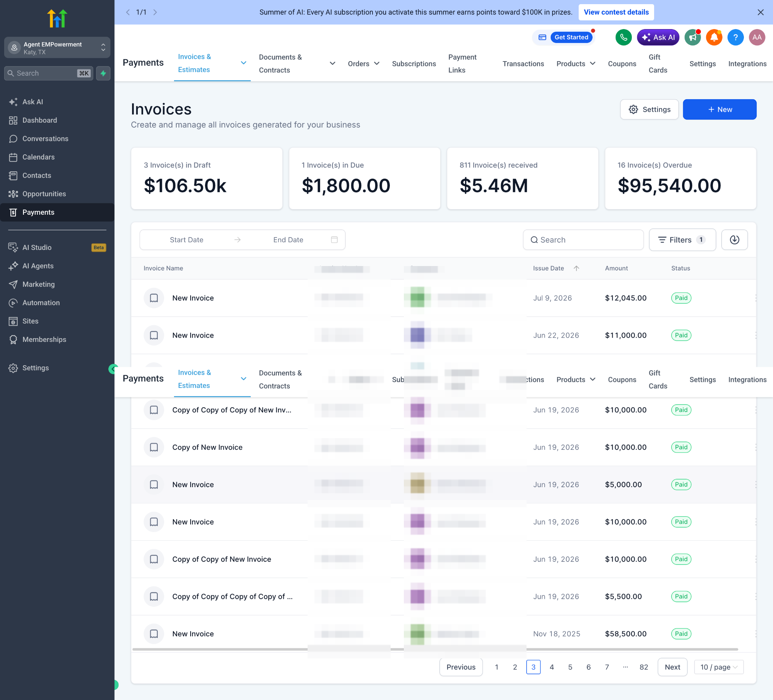The image size is (773, 700).
Task: Open the orange bell notifications
Action: click(x=714, y=37)
